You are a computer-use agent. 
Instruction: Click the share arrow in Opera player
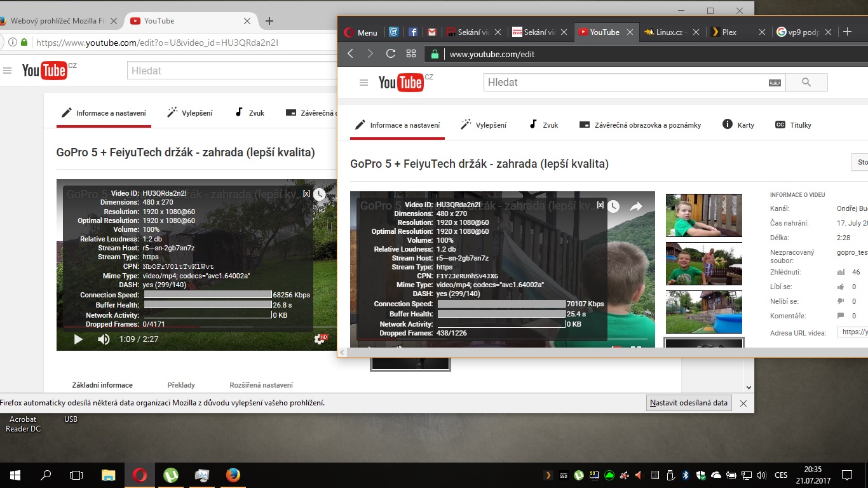tap(636, 207)
